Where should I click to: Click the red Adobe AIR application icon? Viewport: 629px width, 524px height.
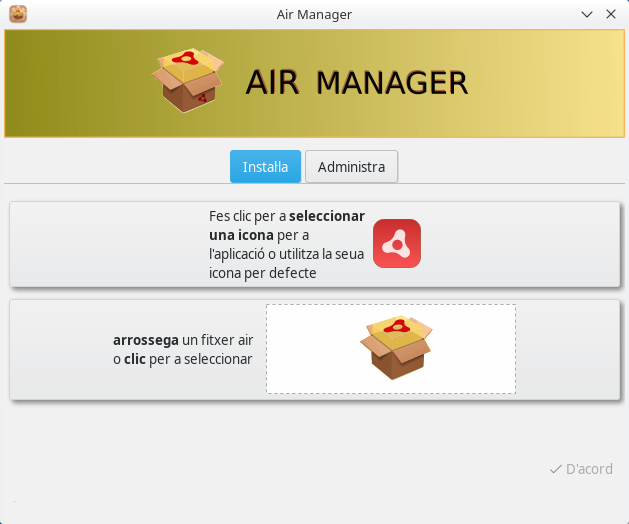[397, 243]
